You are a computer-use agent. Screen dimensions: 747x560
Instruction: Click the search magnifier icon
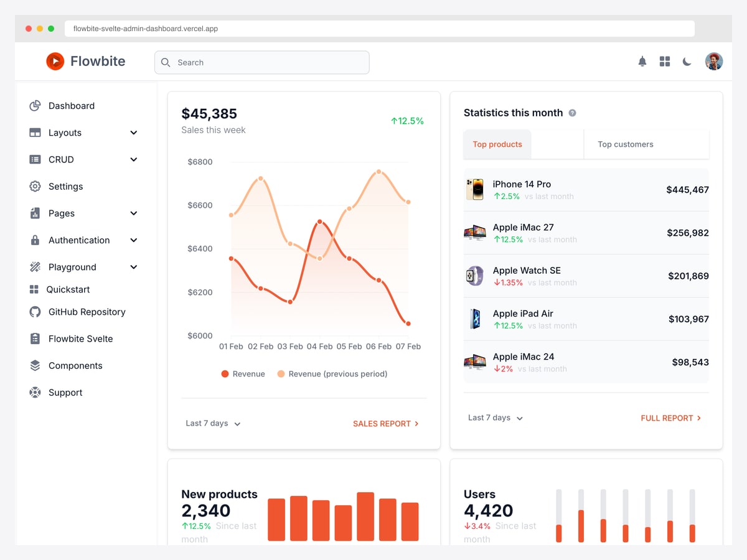[x=166, y=62]
